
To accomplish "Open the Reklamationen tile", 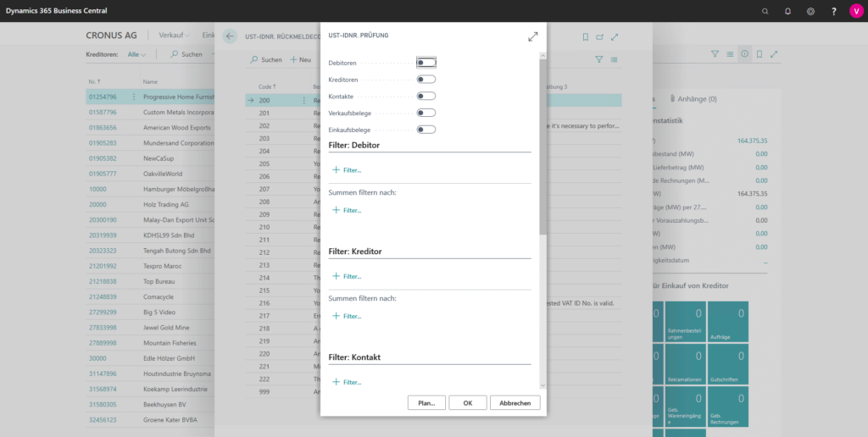I will pos(685,365).
